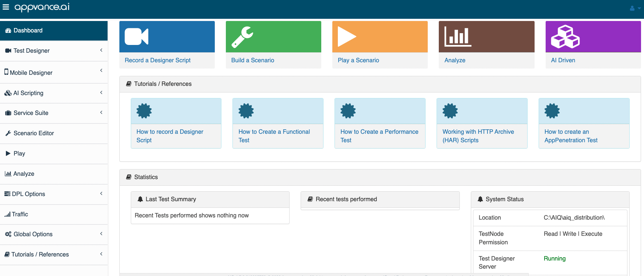Open the Record a Designer Script link
This screenshot has height=276, width=644.
[157, 60]
